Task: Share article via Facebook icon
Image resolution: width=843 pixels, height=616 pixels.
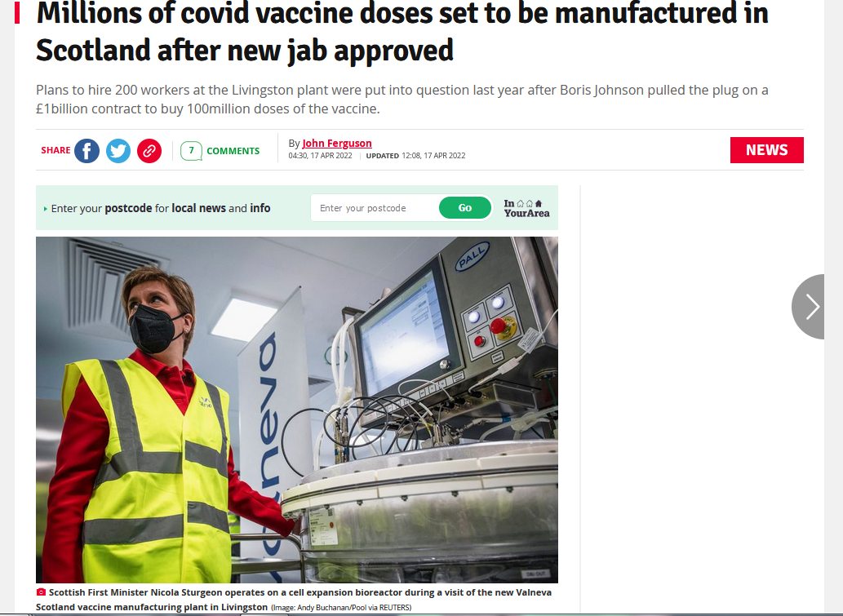Action: coord(87,150)
